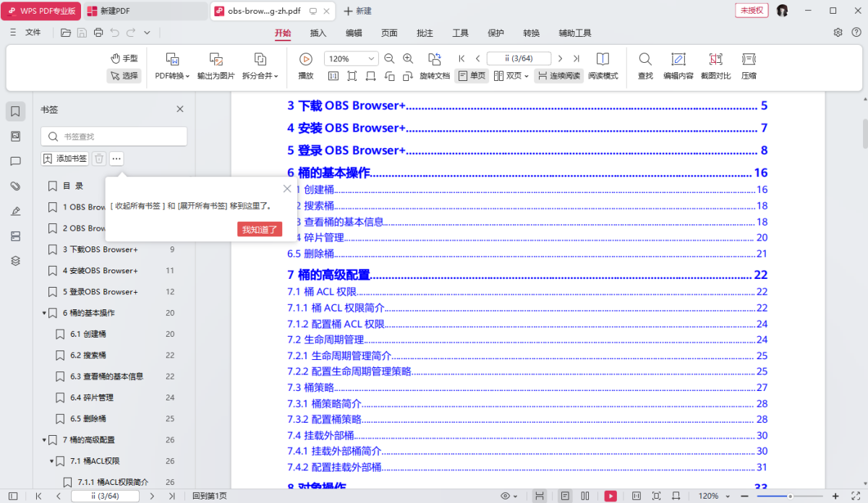The width and height of the screenshot is (868, 503).
Task: Click the 未授权 unlicensed button
Action: pos(752,10)
